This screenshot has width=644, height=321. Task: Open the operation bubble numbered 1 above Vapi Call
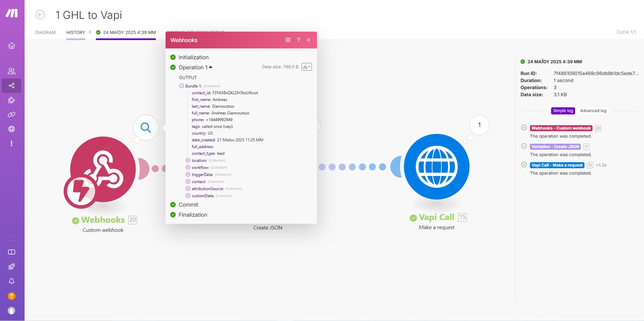(479, 125)
